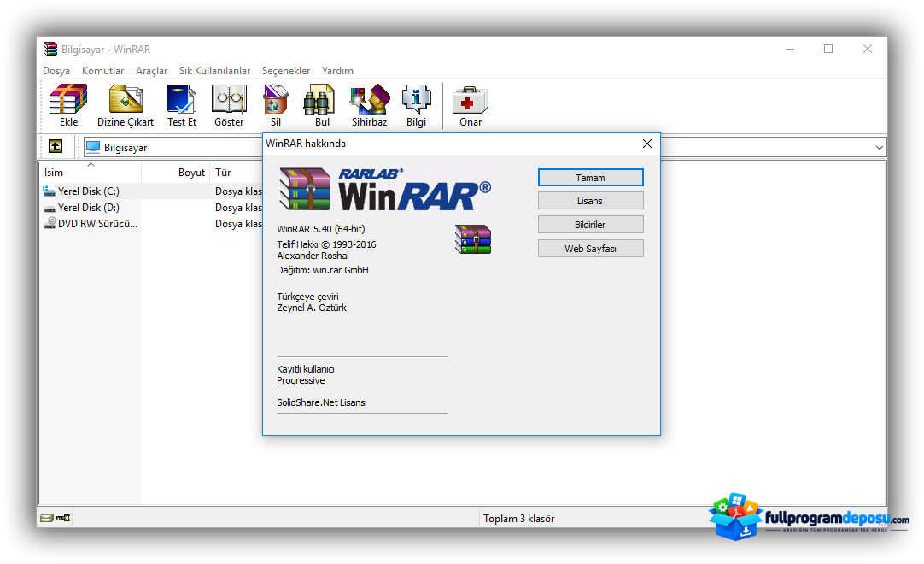Image resolution: width=924 pixels, height=564 pixels.
Task: Click the DVD RW Sürücü drive icon
Action: (x=50, y=224)
